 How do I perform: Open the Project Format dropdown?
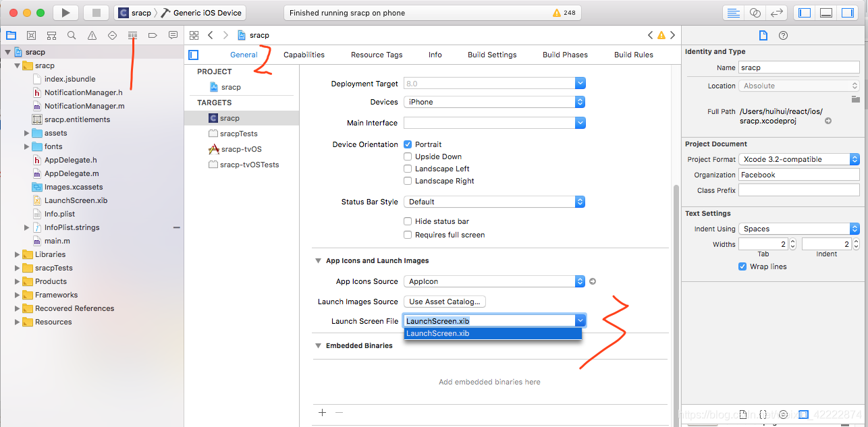[x=799, y=159]
